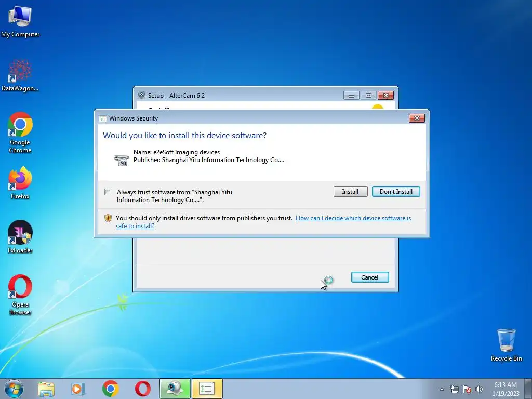Open Windows Start menu orb
Screen dimensions: 532x399
point(14,389)
